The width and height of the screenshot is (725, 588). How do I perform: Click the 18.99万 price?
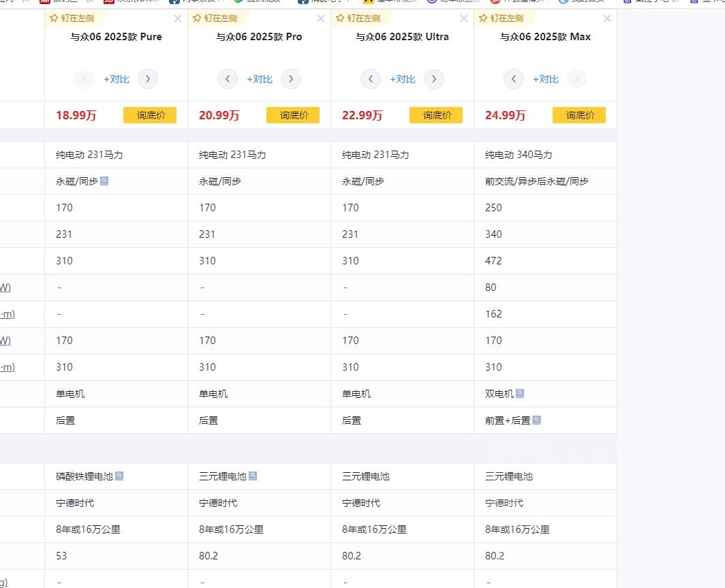[76, 115]
